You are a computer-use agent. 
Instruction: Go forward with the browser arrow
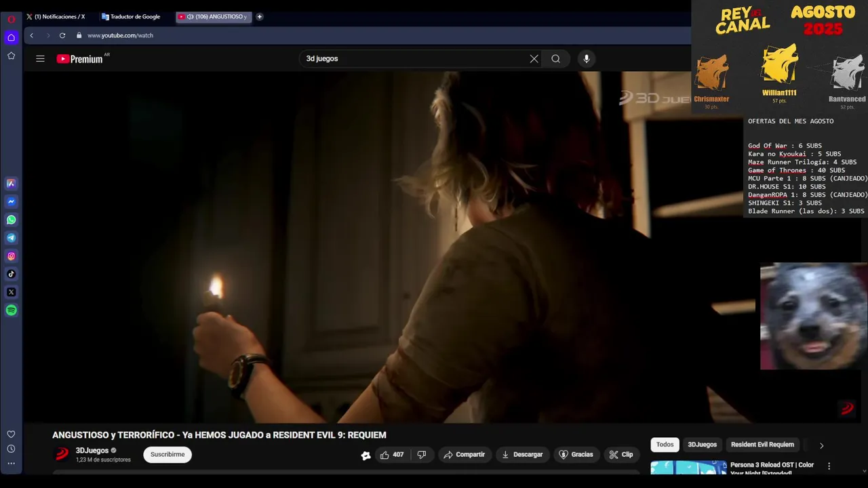click(47, 35)
